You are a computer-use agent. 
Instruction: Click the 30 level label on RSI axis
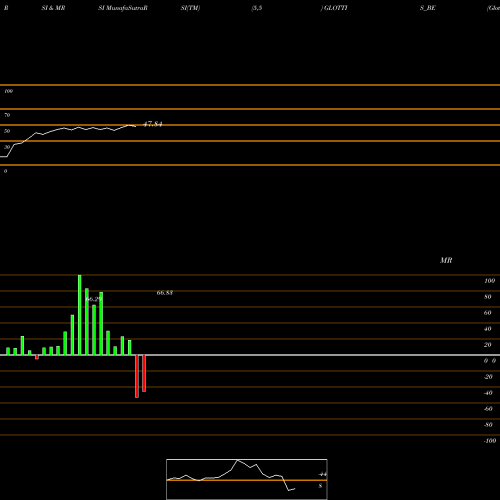(7, 147)
